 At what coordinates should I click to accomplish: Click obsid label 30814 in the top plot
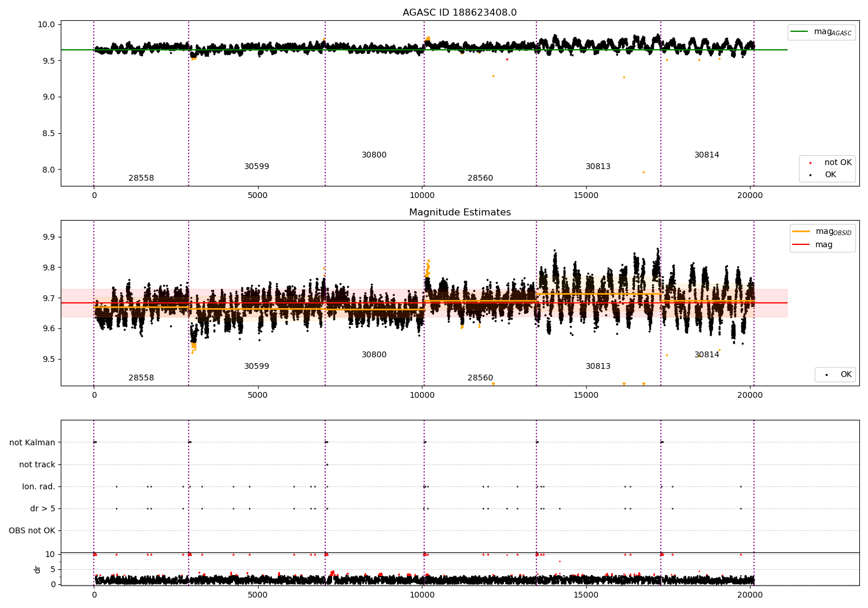[x=707, y=155]
